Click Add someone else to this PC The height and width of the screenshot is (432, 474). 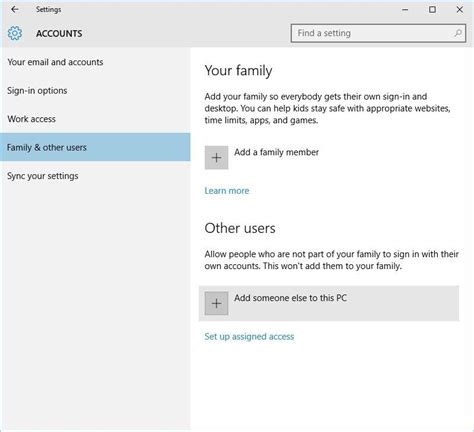click(x=329, y=303)
